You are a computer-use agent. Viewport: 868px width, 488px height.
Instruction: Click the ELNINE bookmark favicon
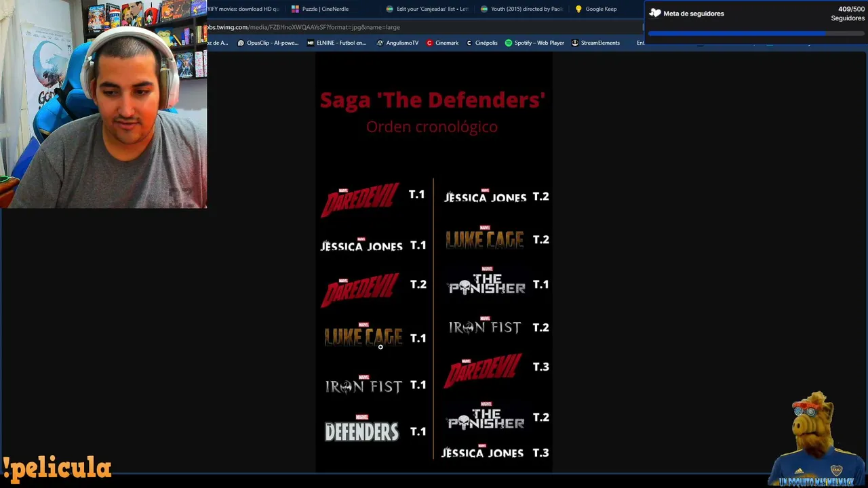[311, 43]
